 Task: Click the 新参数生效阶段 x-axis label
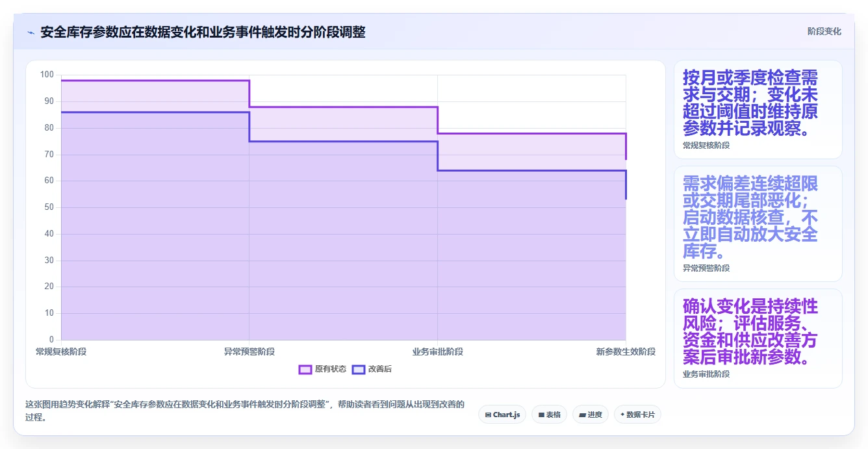coord(626,352)
